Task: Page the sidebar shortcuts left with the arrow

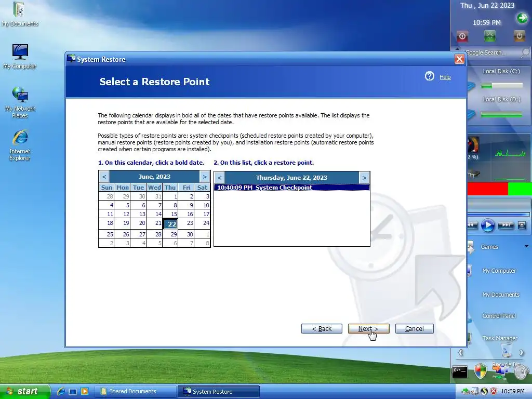Action: [x=460, y=353]
